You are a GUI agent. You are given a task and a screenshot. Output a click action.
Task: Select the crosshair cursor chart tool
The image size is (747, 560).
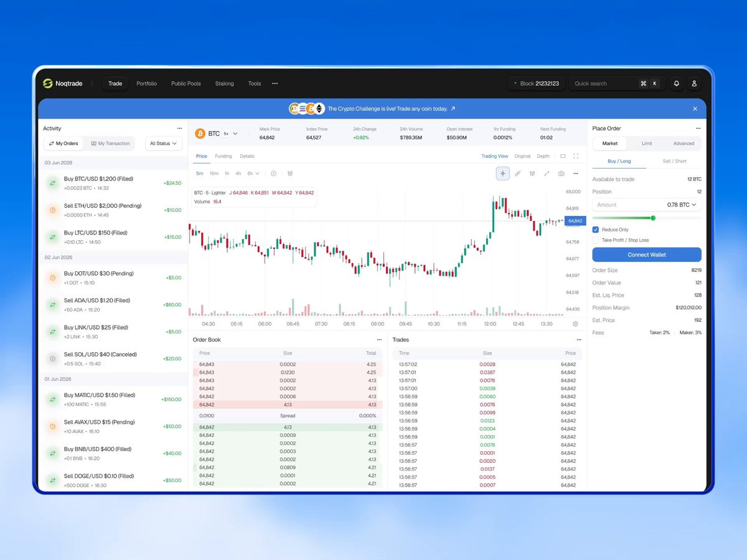pyautogui.click(x=503, y=174)
